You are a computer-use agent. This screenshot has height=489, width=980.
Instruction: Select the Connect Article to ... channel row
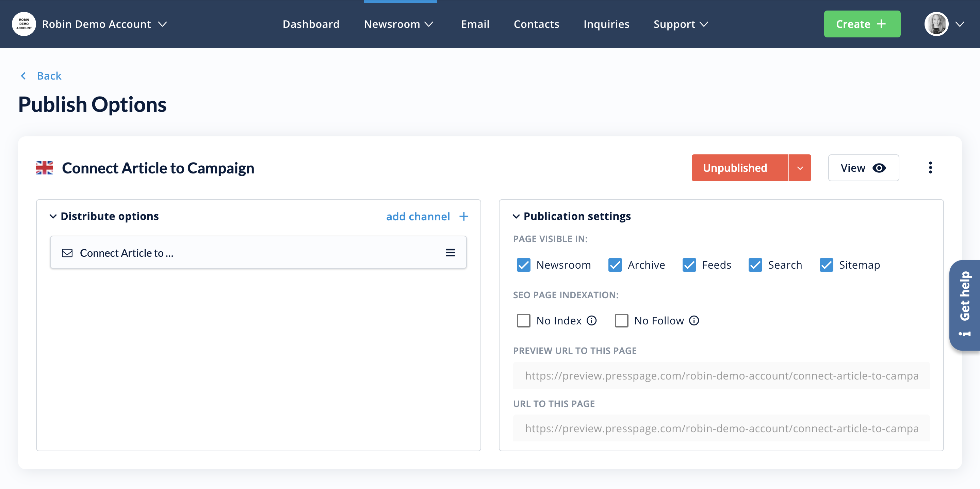coord(258,252)
